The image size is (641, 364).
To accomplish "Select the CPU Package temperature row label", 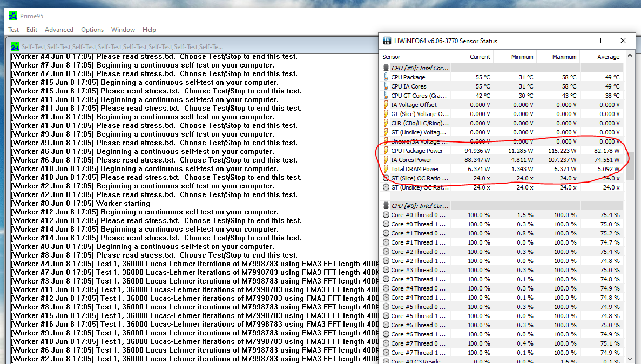I will pos(408,77).
